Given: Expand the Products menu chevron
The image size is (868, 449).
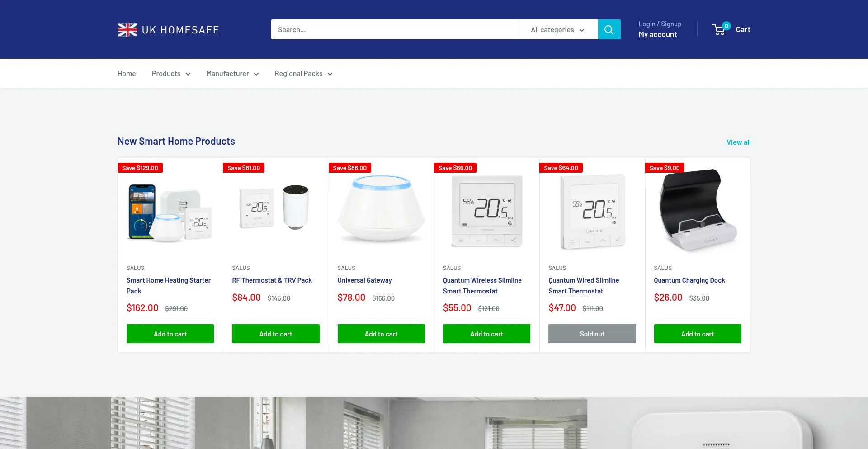Looking at the screenshot, I should (x=188, y=74).
